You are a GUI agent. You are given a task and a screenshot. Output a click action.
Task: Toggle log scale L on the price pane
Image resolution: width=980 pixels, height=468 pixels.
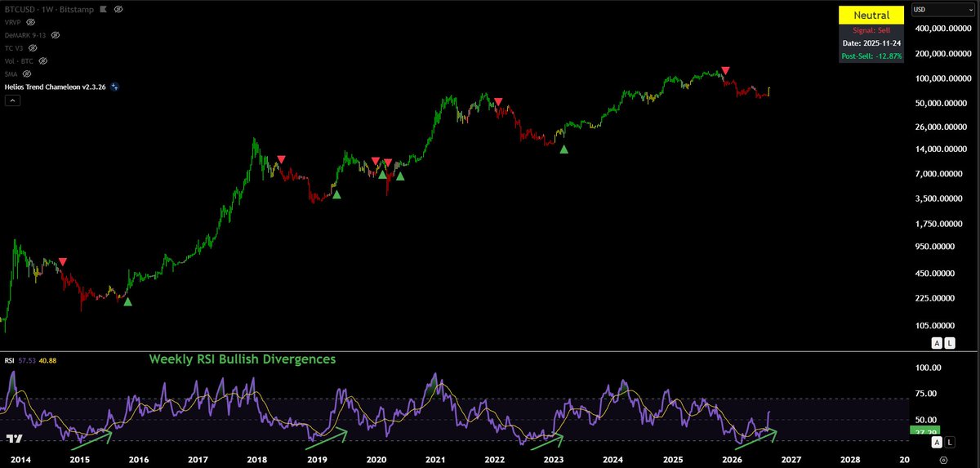tap(949, 343)
